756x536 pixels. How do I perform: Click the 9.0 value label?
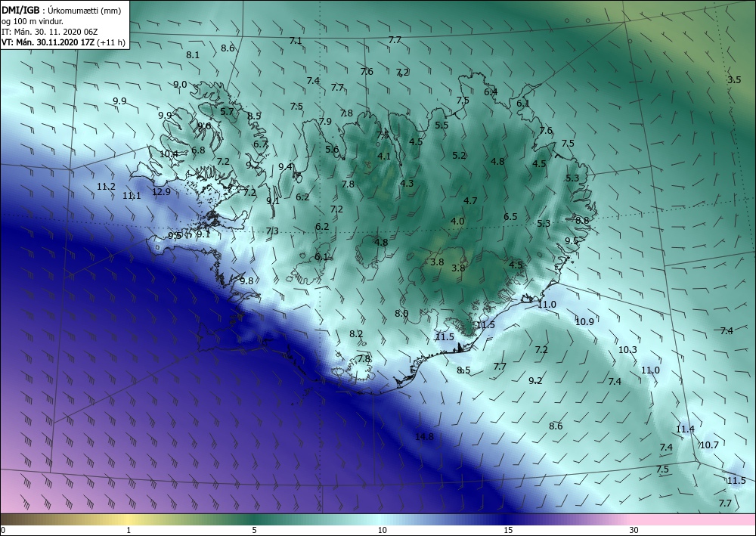pyautogui.click(x=180, y=85)
